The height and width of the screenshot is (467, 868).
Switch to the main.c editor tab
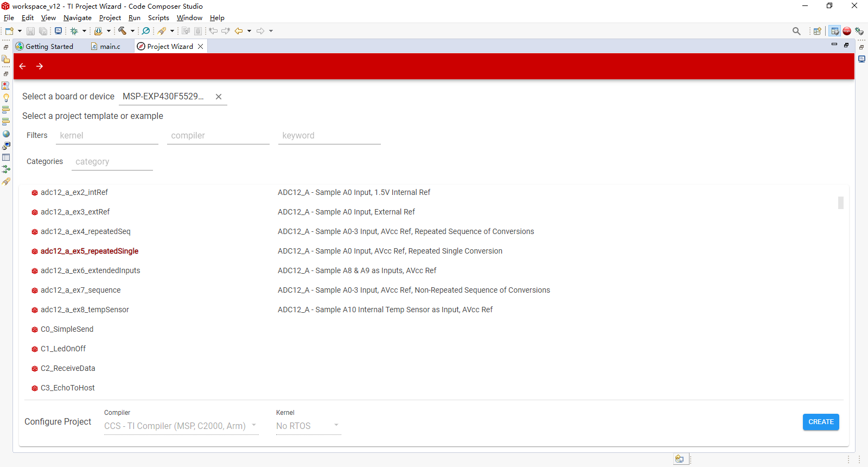tap(106, 47)
